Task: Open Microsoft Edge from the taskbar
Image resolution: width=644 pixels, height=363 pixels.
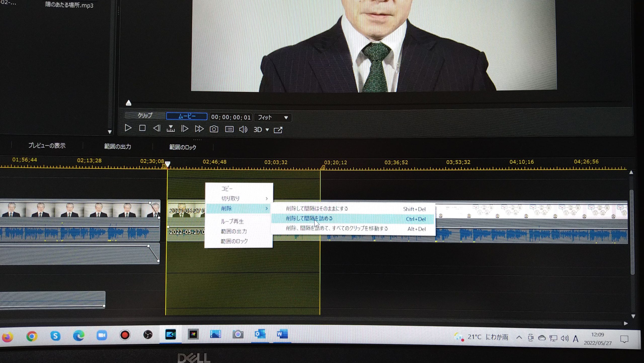Action: (x=78, y=336)
